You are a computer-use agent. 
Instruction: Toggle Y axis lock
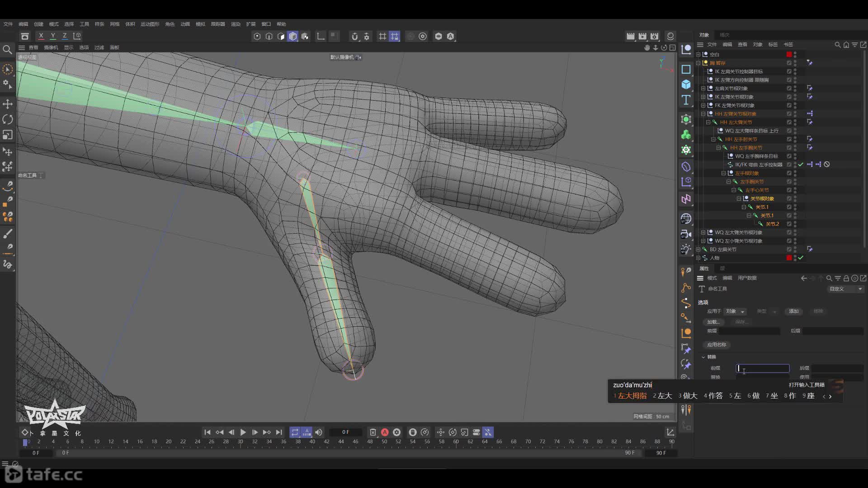pos(53,36)
